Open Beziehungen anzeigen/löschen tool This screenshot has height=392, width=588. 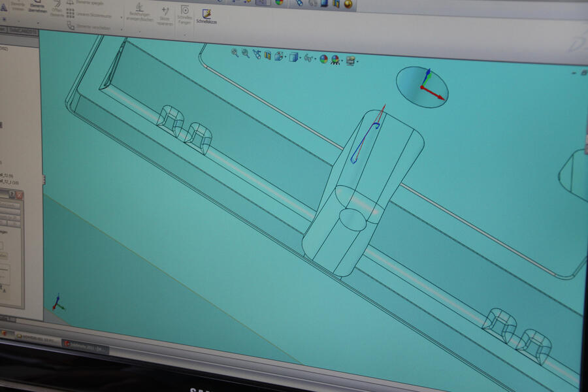pyautogui.click(x=140, y=12)
